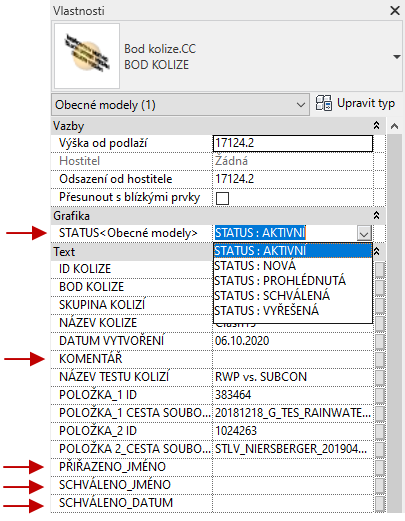The height and width of the screenshot is (521, 405).
Task: Collapse the STATUS dropdown arrow
Action: [364, 233]
